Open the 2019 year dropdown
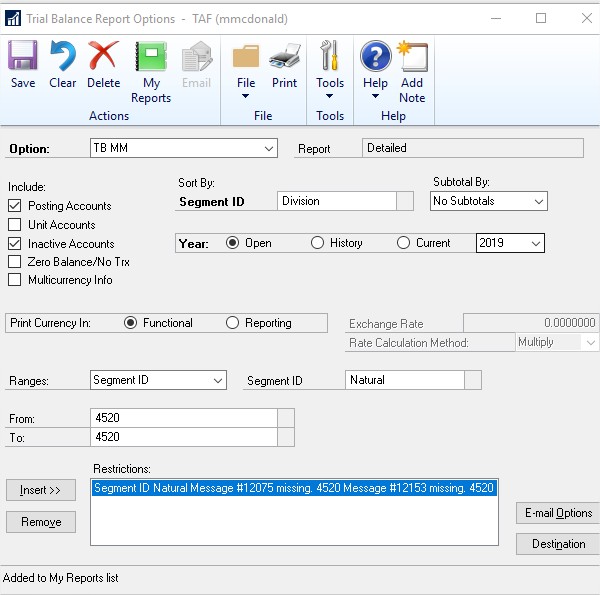 point(536,243)
